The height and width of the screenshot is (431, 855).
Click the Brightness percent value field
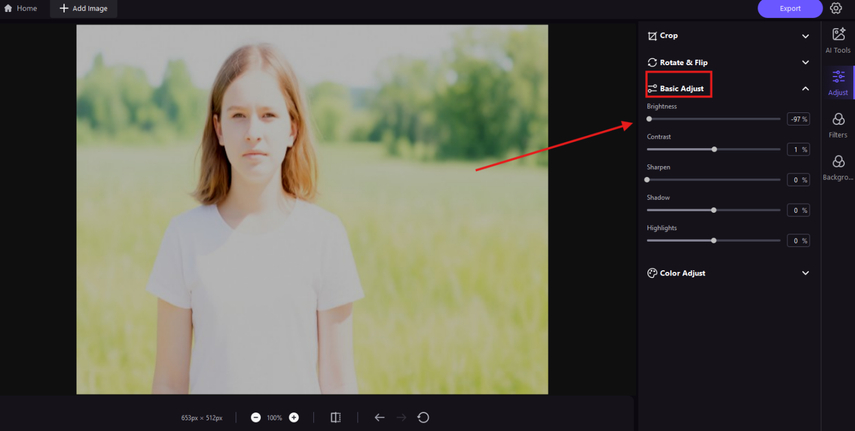click(798, 119)
